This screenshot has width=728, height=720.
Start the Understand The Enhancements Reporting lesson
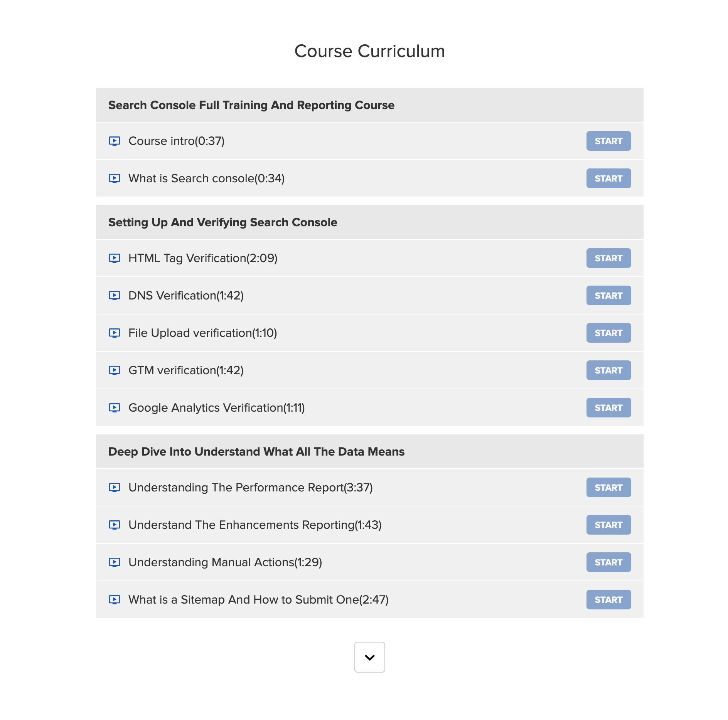[x=608, y=525]
